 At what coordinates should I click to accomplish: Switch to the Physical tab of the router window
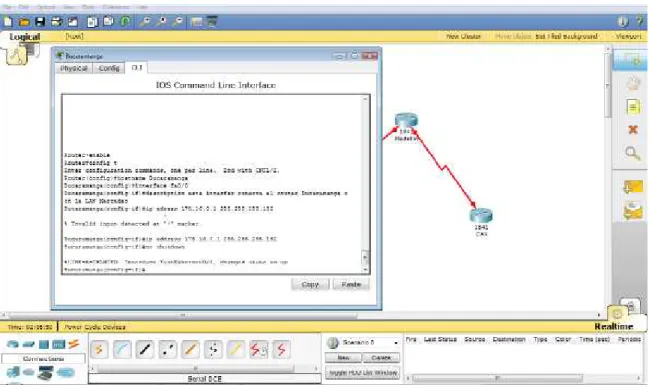coord(74,68)
